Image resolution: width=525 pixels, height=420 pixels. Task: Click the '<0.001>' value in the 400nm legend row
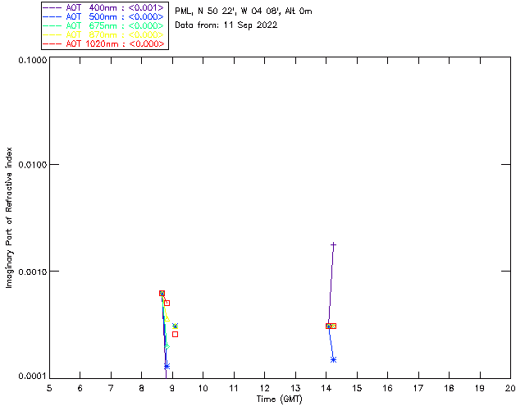[146, 7]
